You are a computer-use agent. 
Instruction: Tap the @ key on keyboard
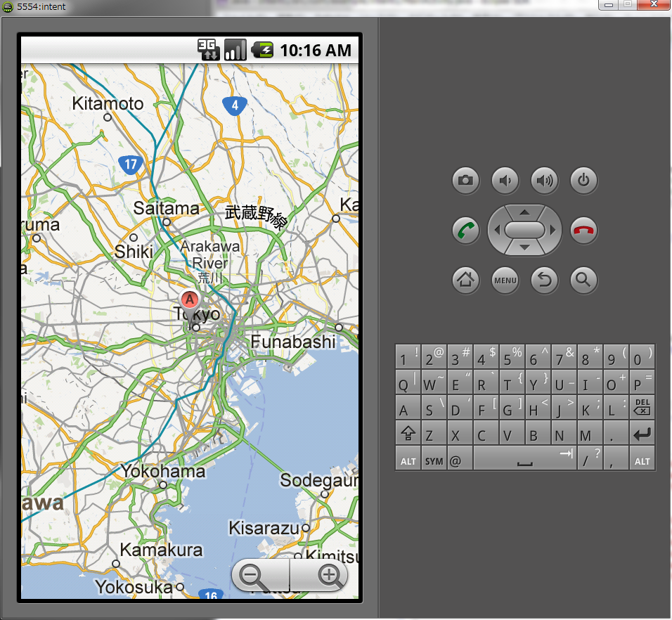click(x=460, y=458)
